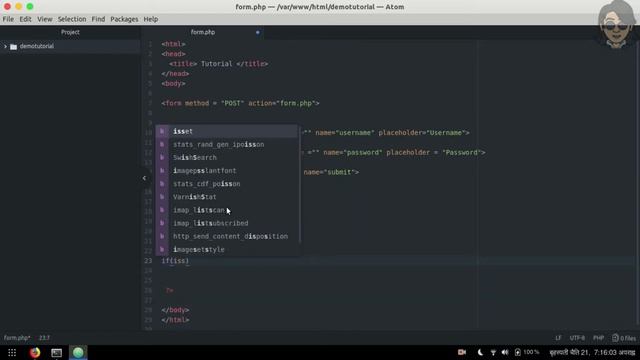This screenshot has height=360, width=640.
Task: Click the function icon beside SwishSearch
Action: click(x=162, y=158)
